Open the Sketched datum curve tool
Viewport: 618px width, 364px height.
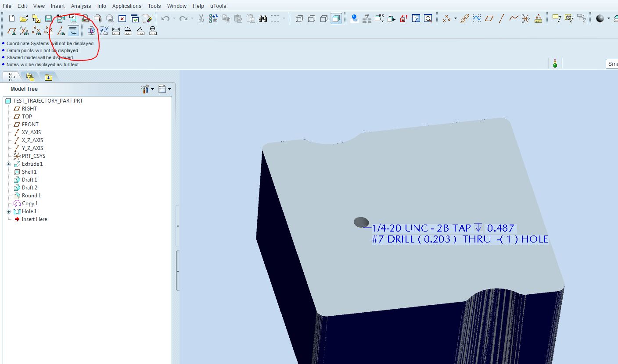tap(477, 18)
